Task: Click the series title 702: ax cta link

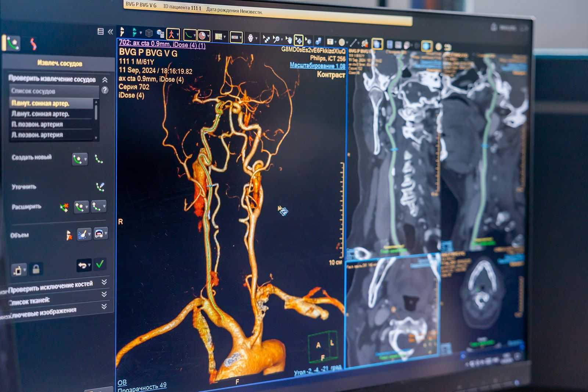Action: pyautogui.click(x=162, y=44)
